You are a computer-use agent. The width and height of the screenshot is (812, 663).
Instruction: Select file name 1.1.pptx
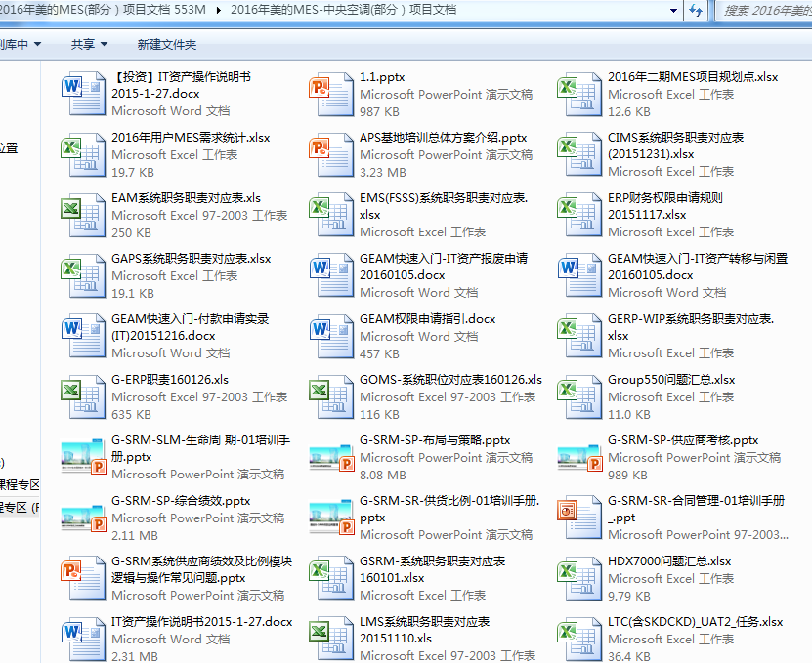382,77
